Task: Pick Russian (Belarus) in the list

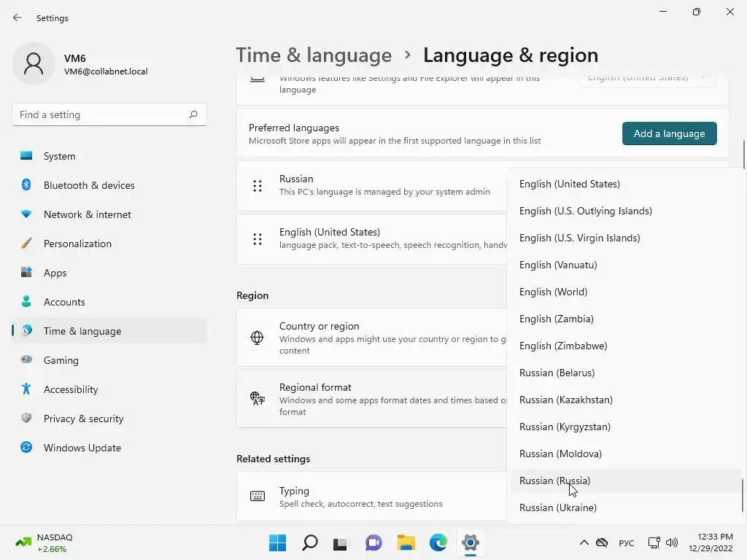Action: click(624, 373)
